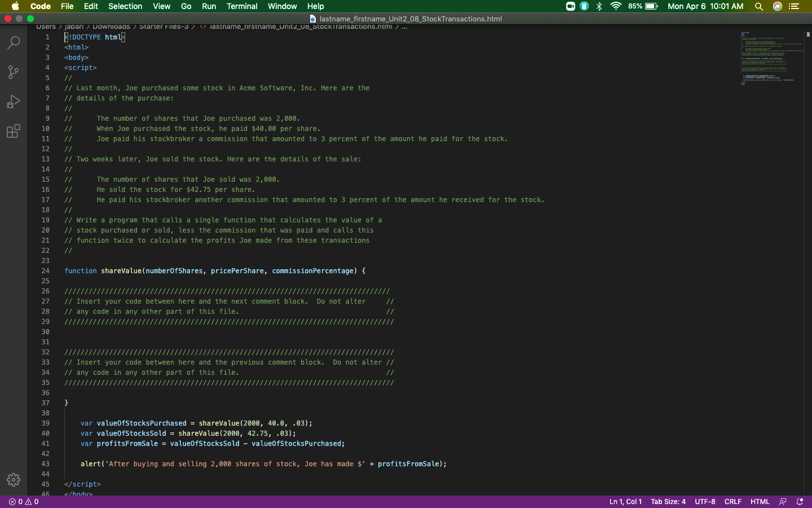Viewport: 812px width, 508px height.
Task: Open the Go menu
Action: click(x=186, y=6)
